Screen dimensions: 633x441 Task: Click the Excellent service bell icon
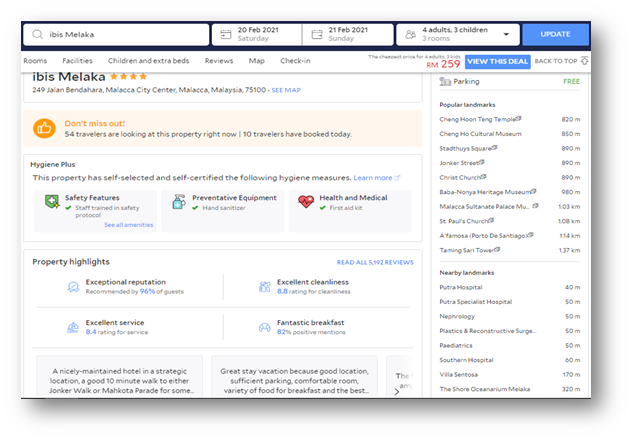click(73, 328)
